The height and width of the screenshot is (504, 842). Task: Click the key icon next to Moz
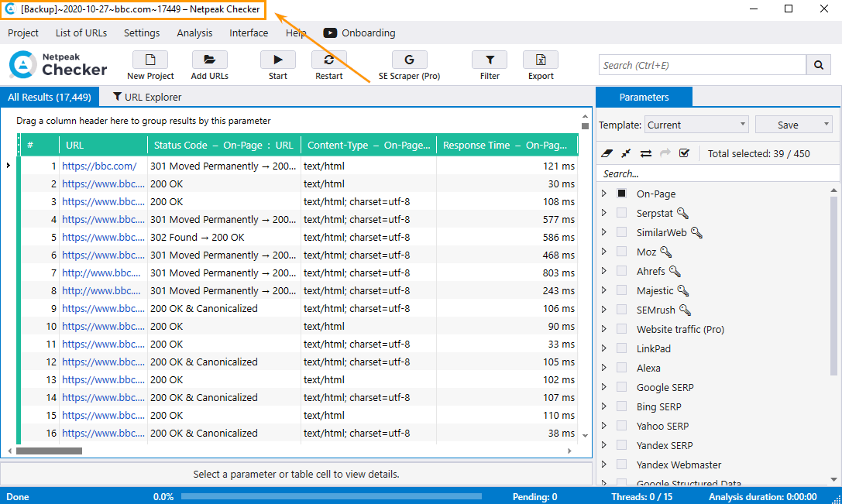pyautogui.click(x=666, y=252)
